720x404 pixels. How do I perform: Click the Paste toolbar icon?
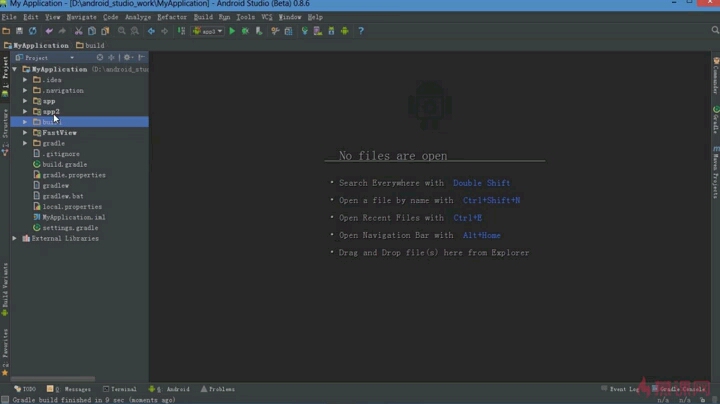click(105, 31)
